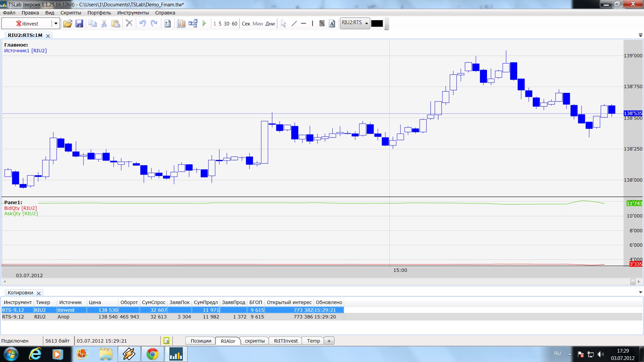
Task: Set the interval unit to Мин
Action: coord(258,24)
